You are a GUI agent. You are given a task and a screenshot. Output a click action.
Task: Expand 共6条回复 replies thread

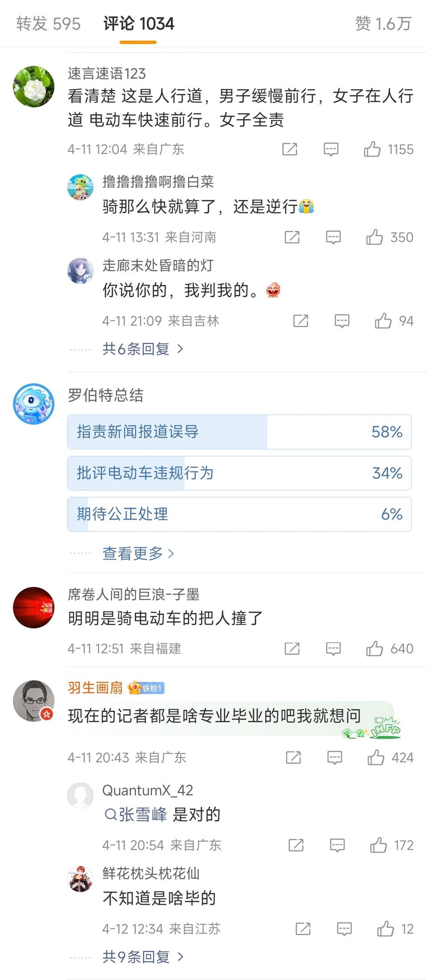pos(142,349)
